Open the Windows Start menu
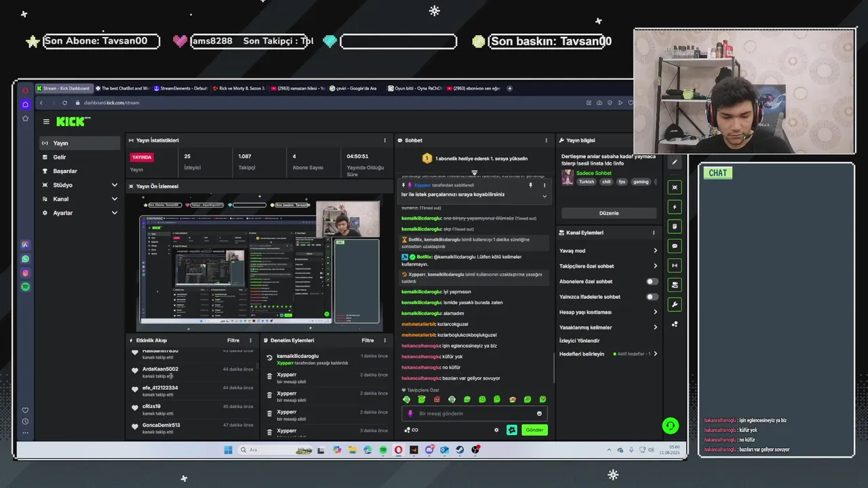868x488 pixels. [228, 450]
